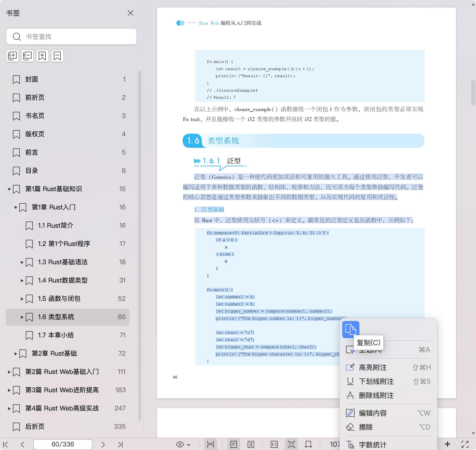The image size is (476, 450).
Task: Select 删除线附注 in the context menu
Action: (x=376, y=395)
